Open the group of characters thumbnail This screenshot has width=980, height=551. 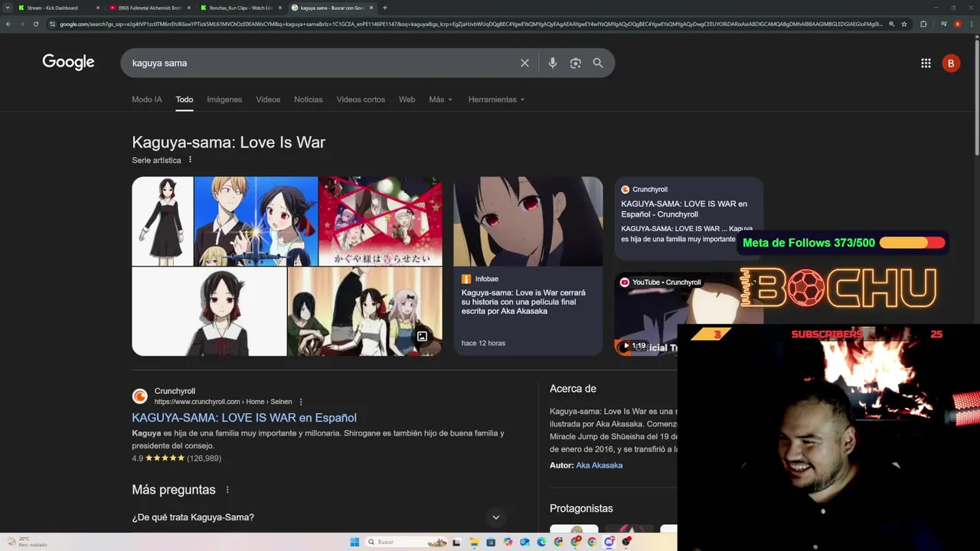coord(364,311)
